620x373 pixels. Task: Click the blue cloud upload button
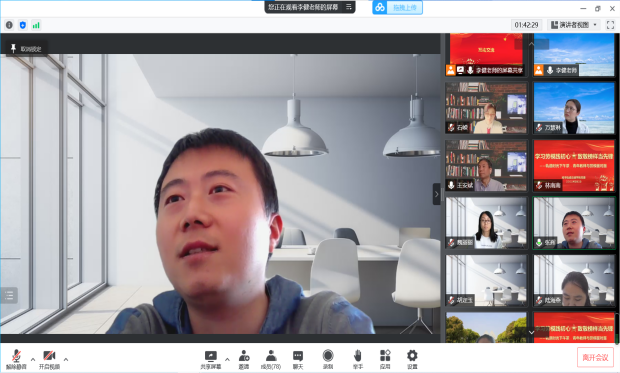pos(397,7)
